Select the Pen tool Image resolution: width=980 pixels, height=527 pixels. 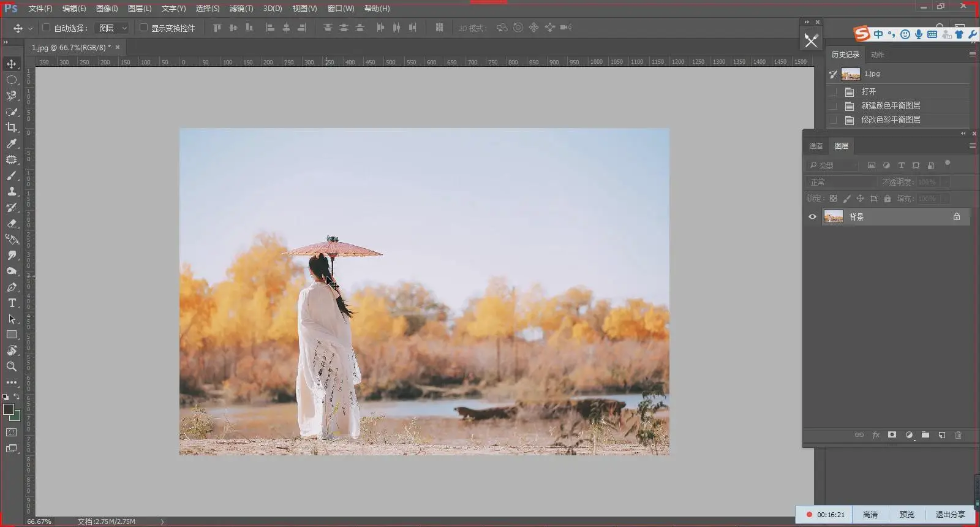tap(12, 287)
